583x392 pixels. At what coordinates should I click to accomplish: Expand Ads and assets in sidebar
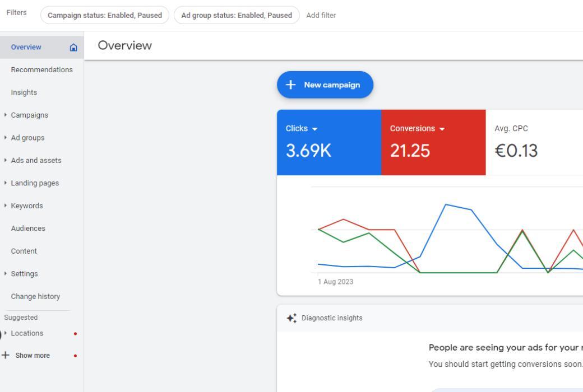[36, 161]
